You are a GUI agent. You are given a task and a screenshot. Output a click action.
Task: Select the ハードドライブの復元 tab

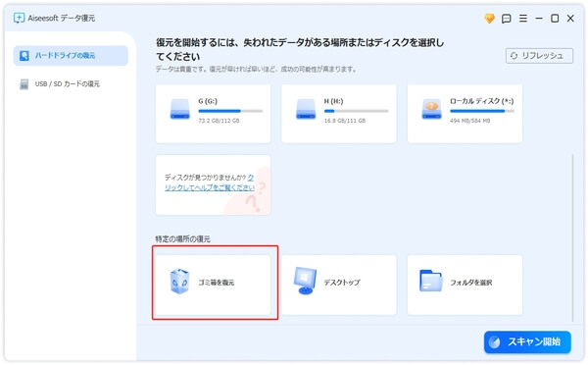click(71, 56)
